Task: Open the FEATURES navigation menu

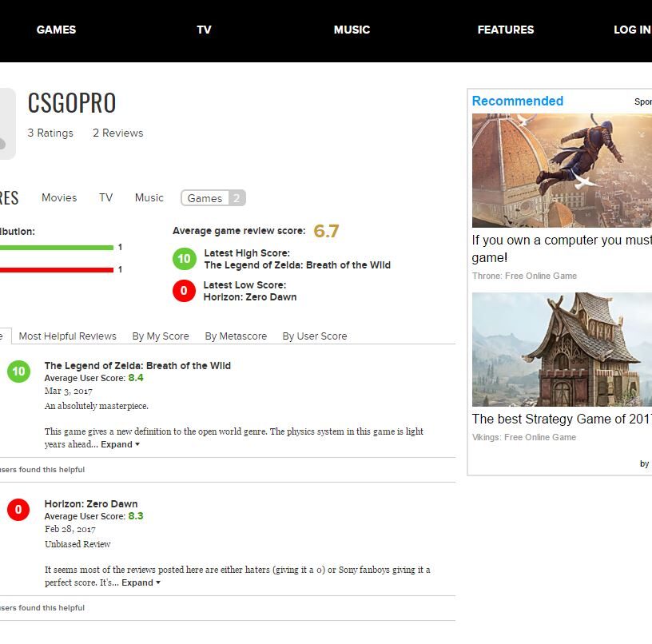Action: [506, 30]
